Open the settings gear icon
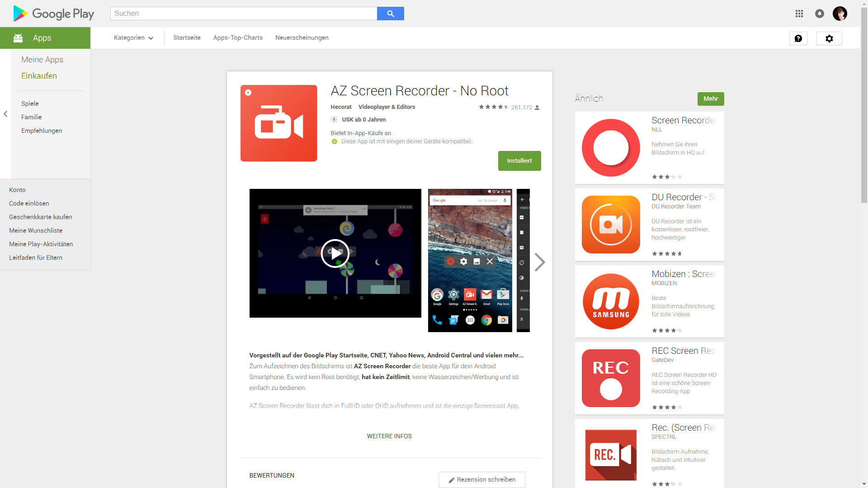The width and height of the screenshot is (868, 488). 829,38
